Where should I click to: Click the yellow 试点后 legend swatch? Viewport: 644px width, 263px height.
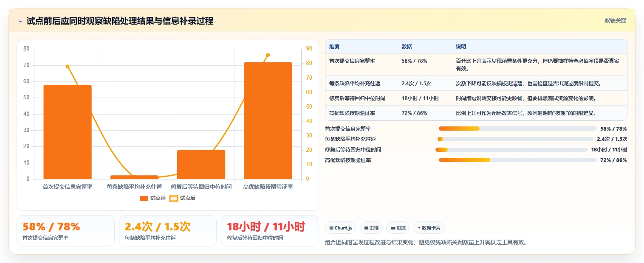(173, 198)
